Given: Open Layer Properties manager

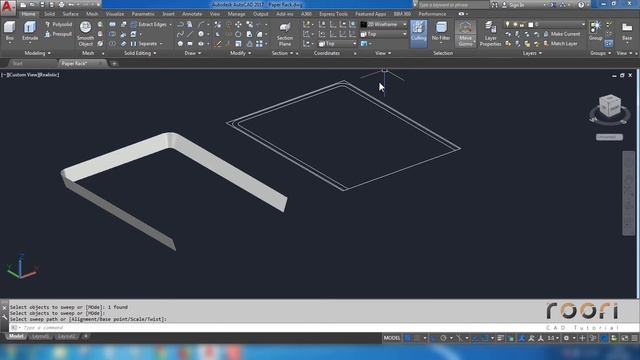Looking at the screenshot, I should click(490, 34).
